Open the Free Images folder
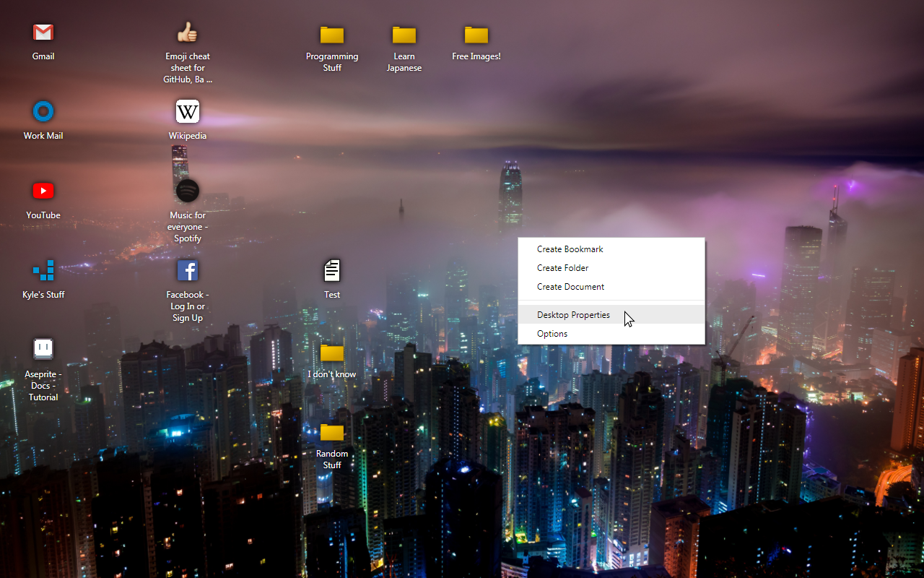The image size is (924, 578). tap(476, 33)
